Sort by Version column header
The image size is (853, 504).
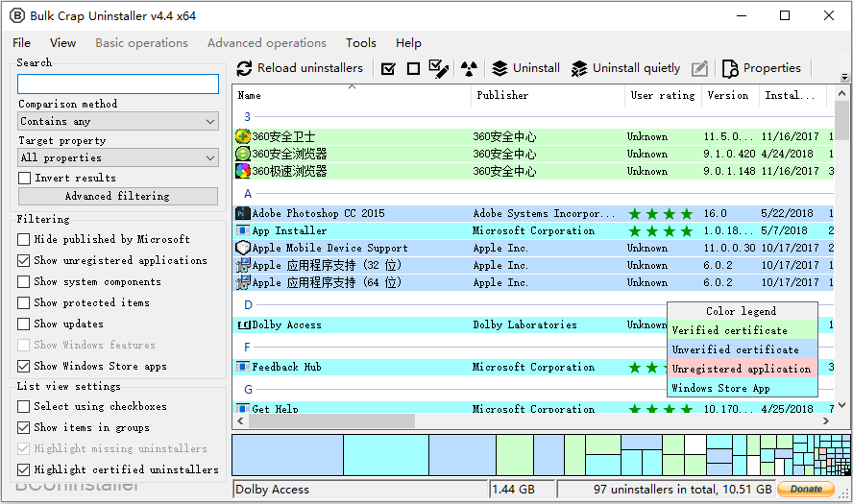tap(730, 96)
